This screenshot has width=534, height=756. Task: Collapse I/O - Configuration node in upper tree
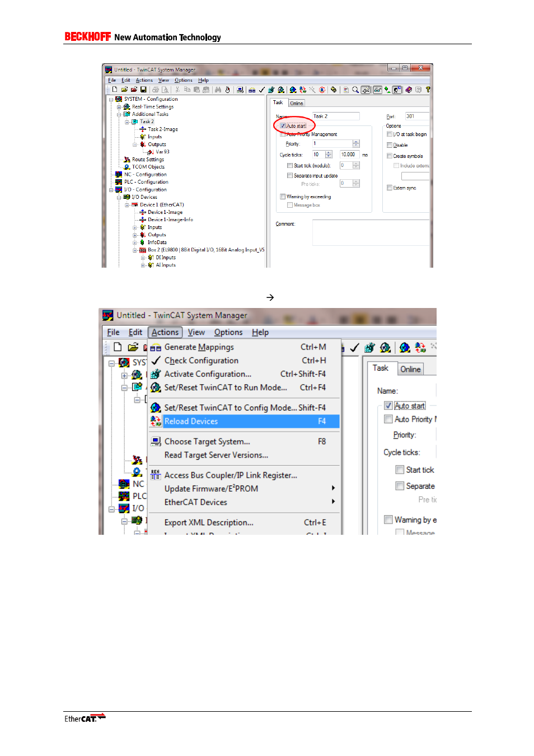point(111,190)
